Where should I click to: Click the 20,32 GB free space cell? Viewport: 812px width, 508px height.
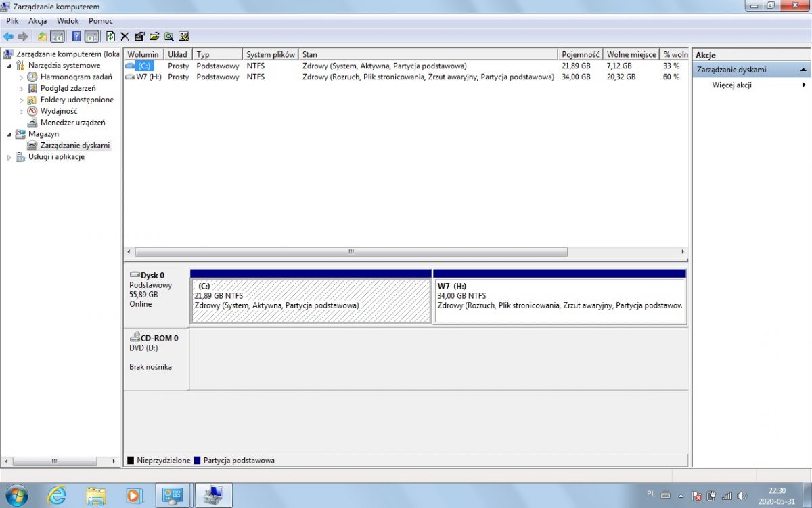tap(621, 77)
